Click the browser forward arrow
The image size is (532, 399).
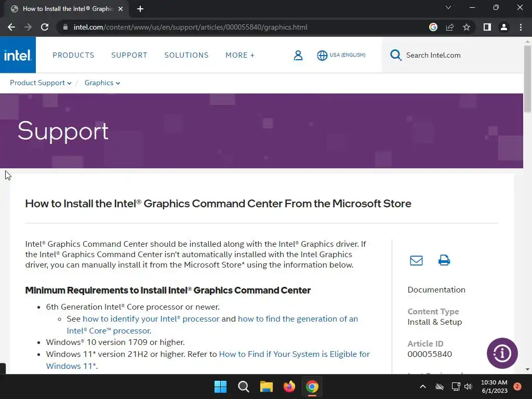point(28,27)
